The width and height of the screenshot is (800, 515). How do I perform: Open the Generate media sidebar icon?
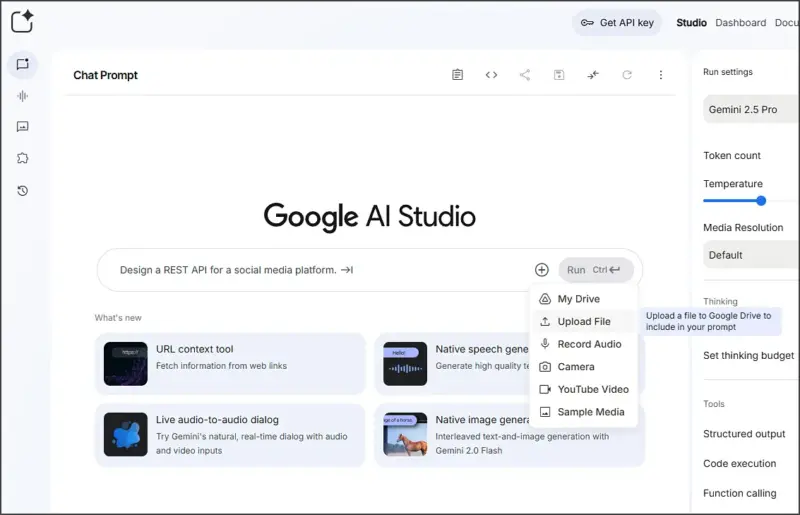coord(22,127)
